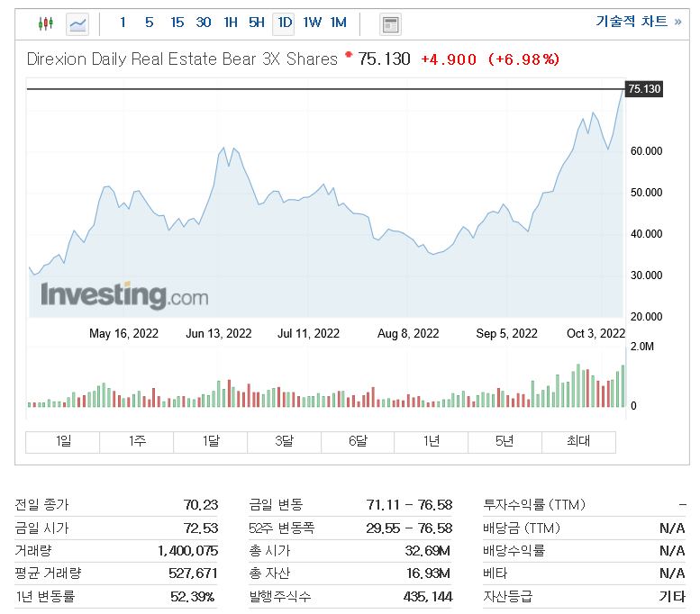Click the Jul 11, 2022 date label

point(308,333)
